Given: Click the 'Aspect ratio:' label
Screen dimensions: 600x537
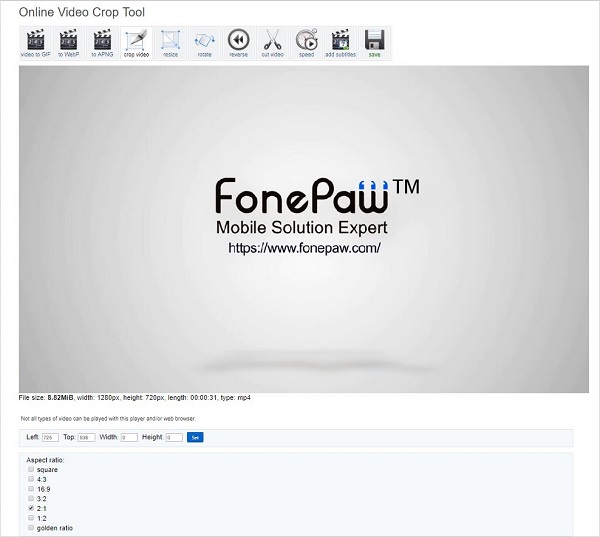Looking at the screenshot, I should 45,460.
